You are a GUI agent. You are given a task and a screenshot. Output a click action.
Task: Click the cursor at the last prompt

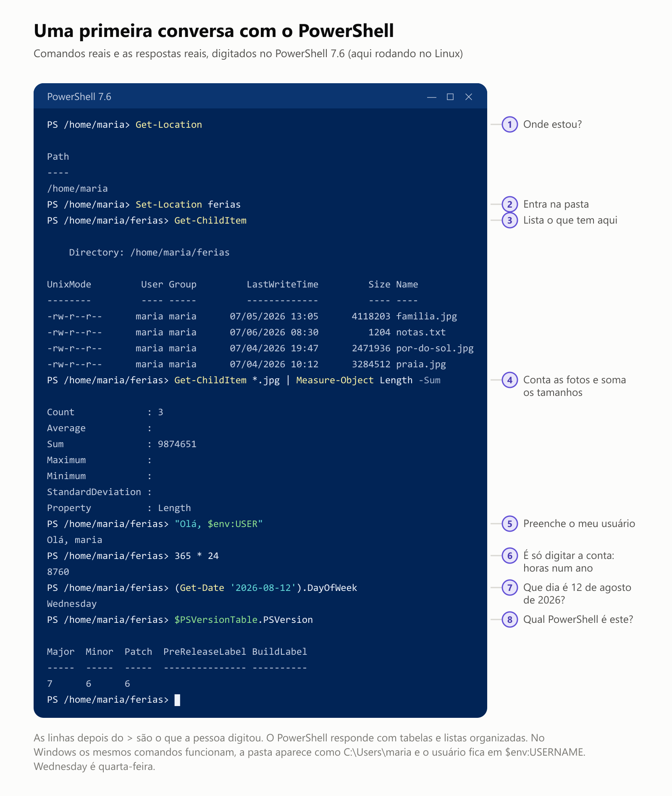(x=177, y=700)
